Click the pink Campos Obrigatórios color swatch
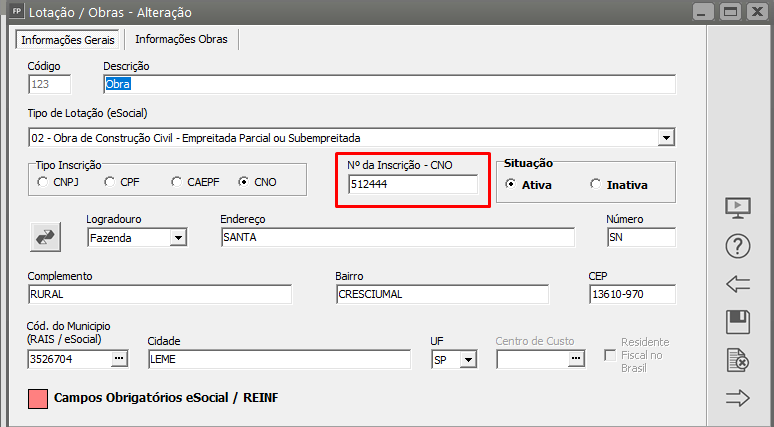Screen dimensions: 774x427 37,398
